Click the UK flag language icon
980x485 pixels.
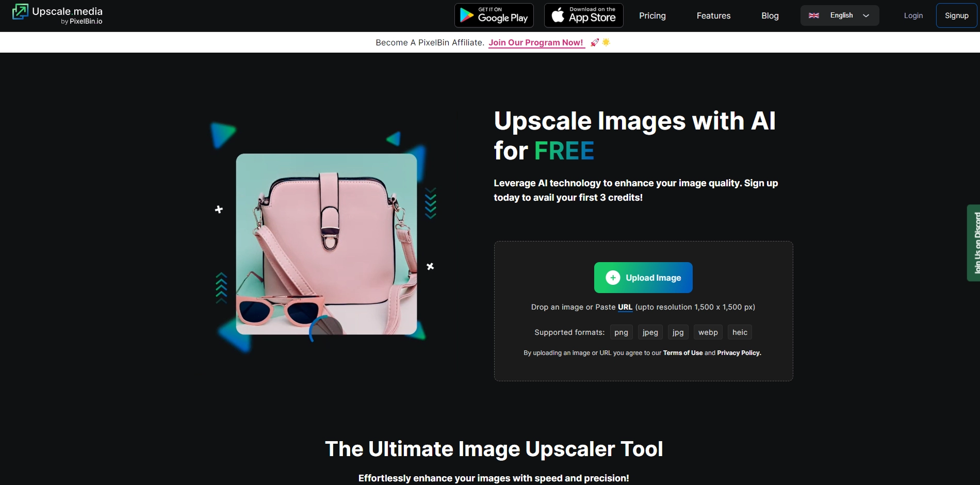tap(814, 15)
